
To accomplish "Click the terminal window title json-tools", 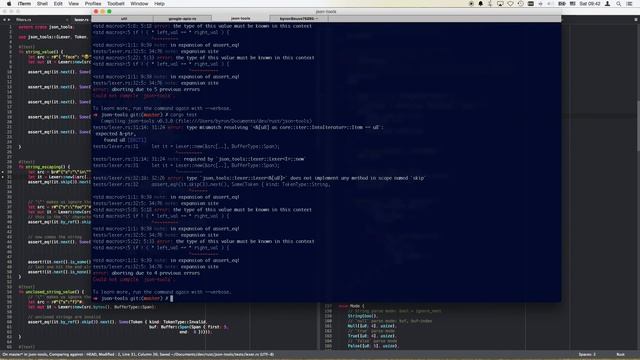I will coord(326,11).
